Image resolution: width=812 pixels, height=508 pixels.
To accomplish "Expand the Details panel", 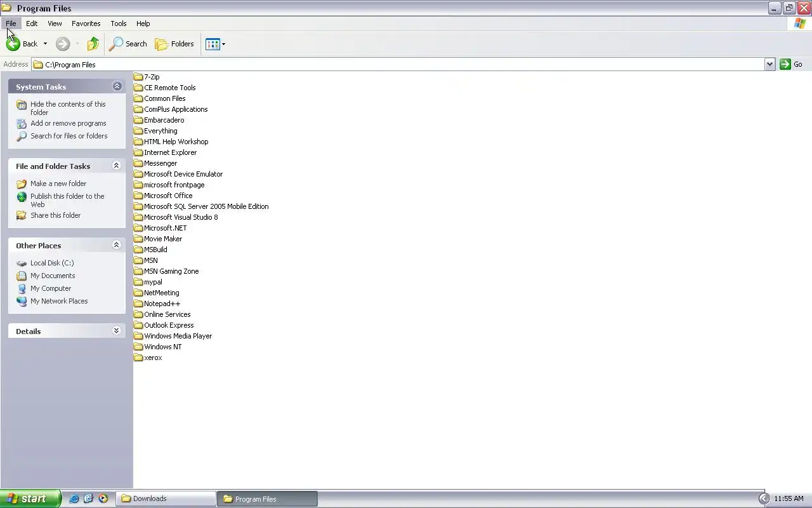I will point(117,331).
